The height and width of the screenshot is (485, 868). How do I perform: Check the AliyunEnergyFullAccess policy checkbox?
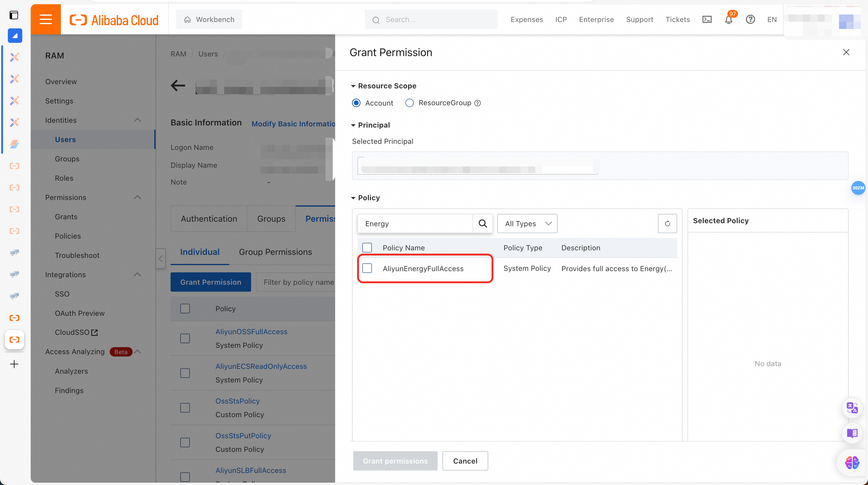pyautogui.click(x=367, y=268)
